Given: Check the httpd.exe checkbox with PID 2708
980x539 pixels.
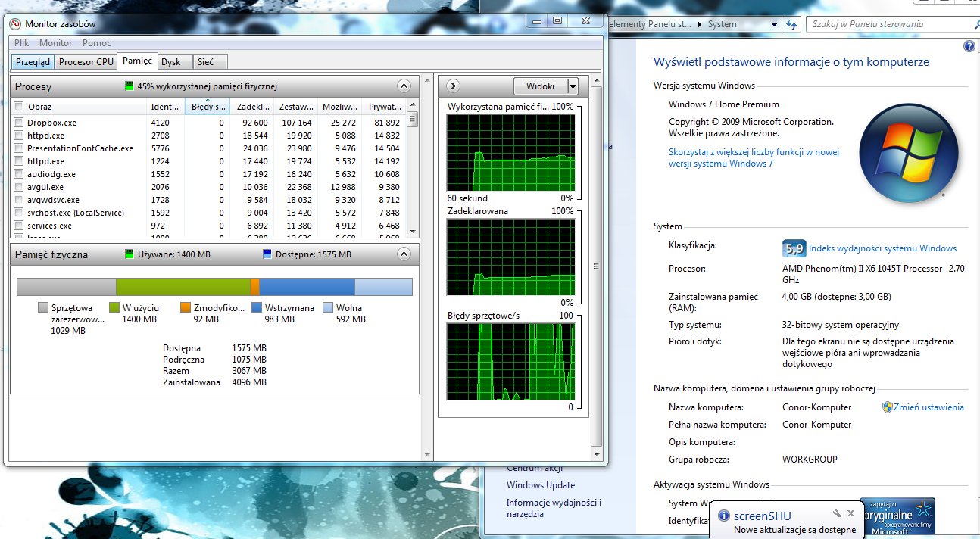Looking at the screenshot, I should (x=19, y=136).
